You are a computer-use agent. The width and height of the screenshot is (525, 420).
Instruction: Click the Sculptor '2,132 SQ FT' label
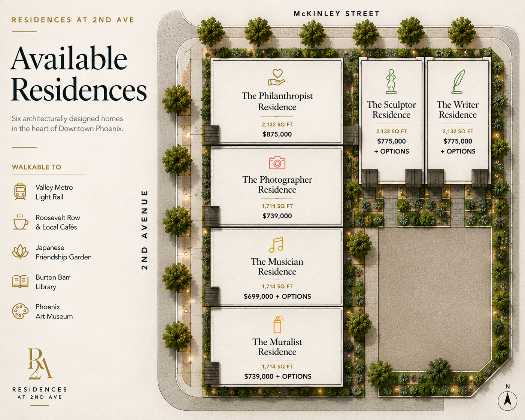391,131
